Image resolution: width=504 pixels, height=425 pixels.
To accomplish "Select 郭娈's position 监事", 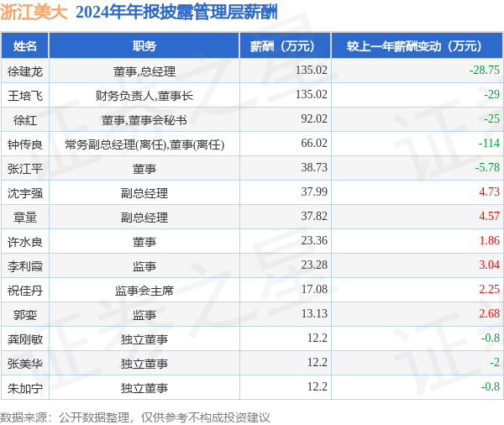I will coord(144,315).
